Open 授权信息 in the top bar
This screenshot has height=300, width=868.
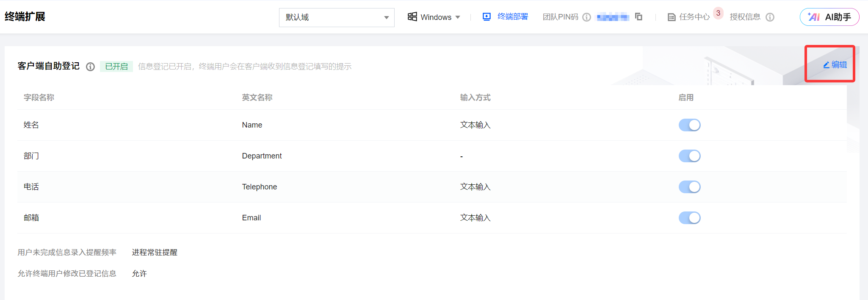745,17
